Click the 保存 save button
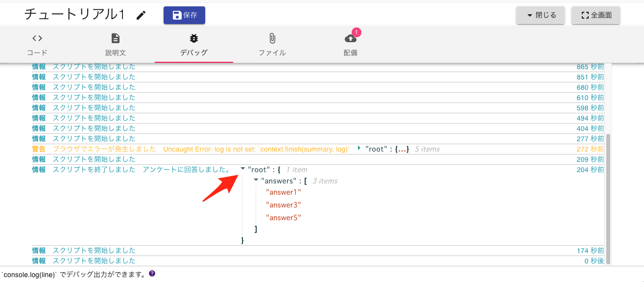Image resolution: width=644 pixels, height=282 pixels. (x=184, y=15)
